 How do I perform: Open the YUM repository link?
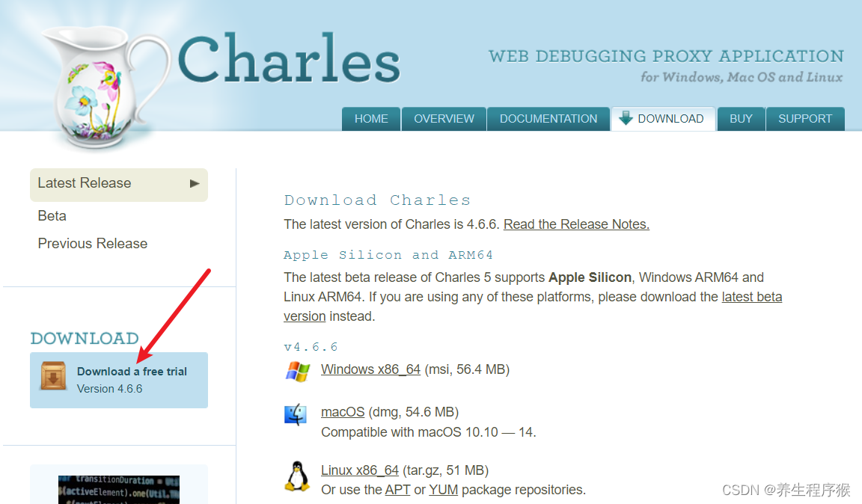pyautogui.click(x=443, y=490)
